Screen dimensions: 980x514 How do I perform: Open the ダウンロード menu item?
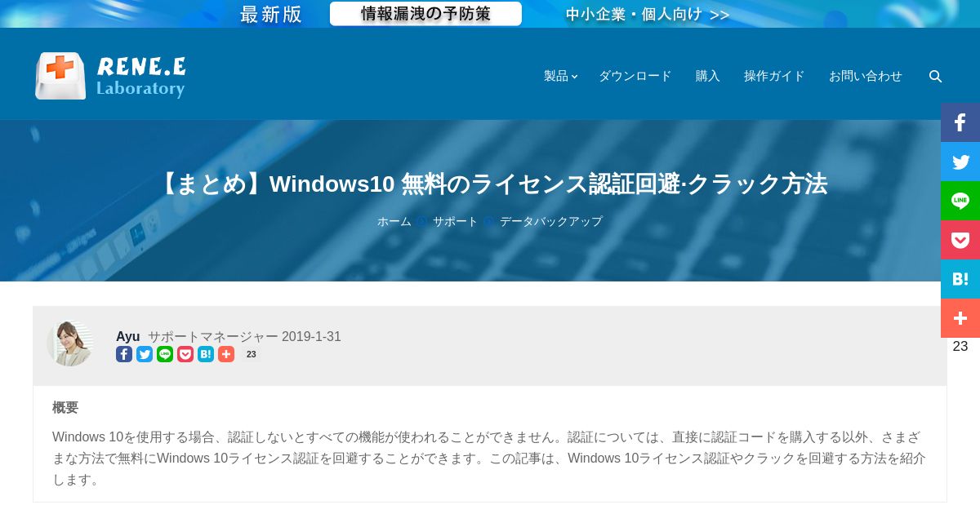click(x=635, y=76)
